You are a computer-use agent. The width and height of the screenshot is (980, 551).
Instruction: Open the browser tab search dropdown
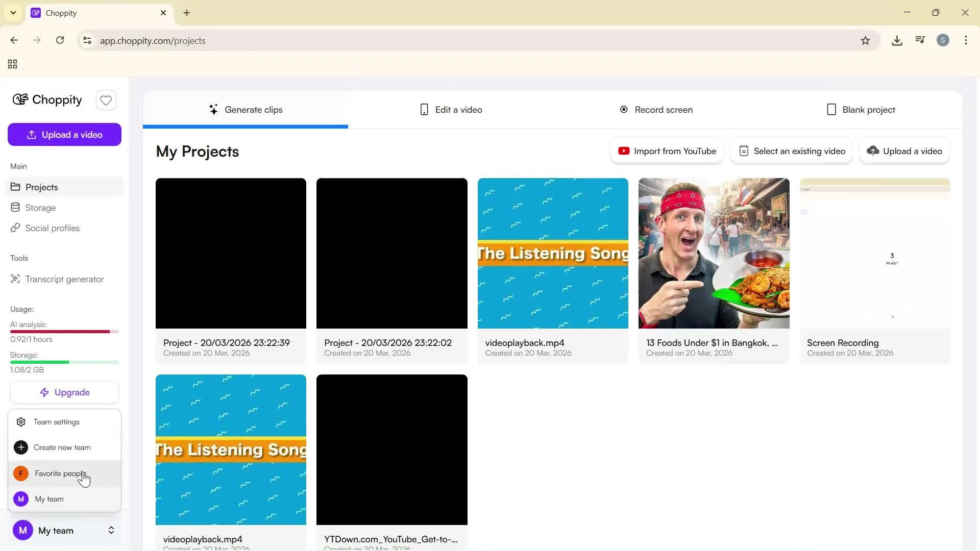(13, 13)
